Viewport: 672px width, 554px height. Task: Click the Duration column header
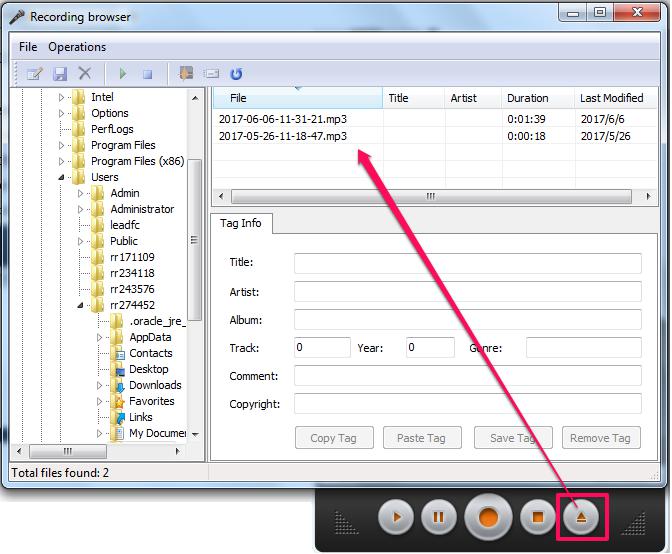[x=527, y=98]
